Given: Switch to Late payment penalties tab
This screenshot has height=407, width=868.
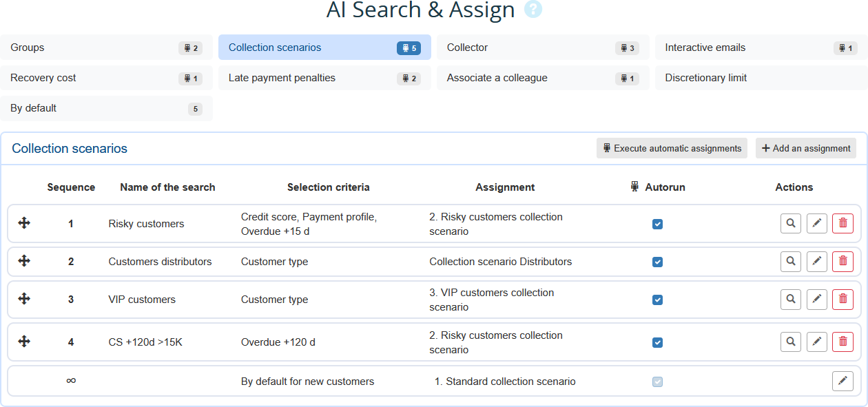Looking at the screenshot, I should tap(324, 78).
